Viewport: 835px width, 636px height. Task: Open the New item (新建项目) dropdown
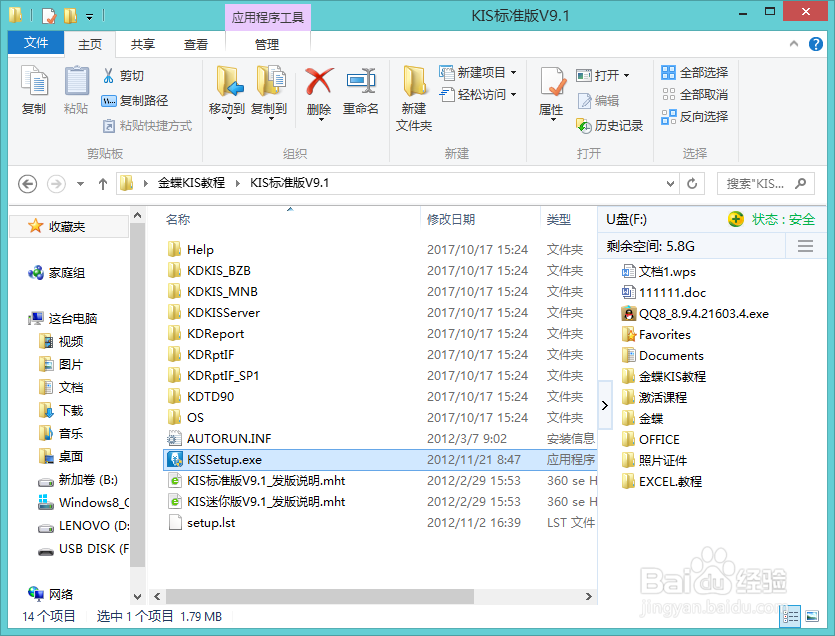(x=513, y=72)
